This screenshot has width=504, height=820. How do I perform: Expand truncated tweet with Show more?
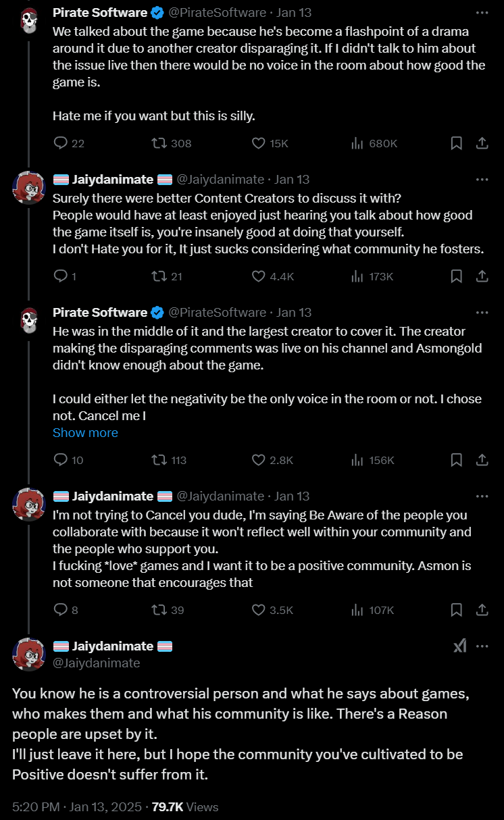pos(85,433)
